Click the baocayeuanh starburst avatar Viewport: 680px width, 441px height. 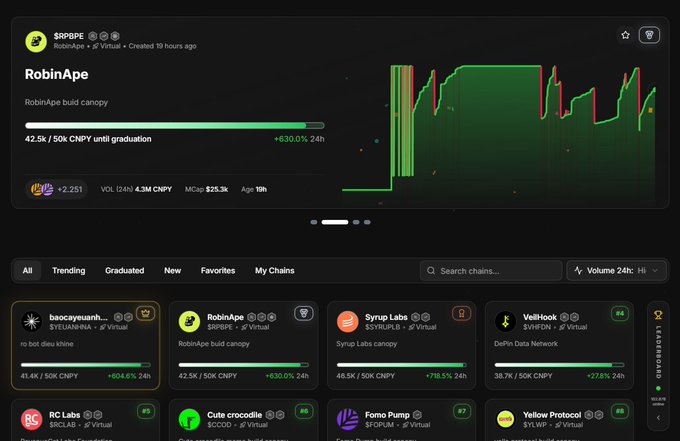tap(32, 321)
